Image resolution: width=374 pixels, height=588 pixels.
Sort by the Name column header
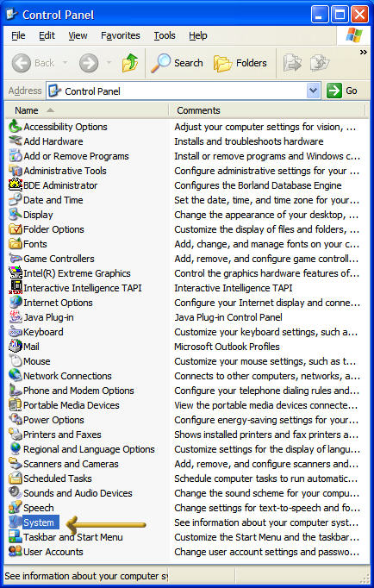(87, 110)
